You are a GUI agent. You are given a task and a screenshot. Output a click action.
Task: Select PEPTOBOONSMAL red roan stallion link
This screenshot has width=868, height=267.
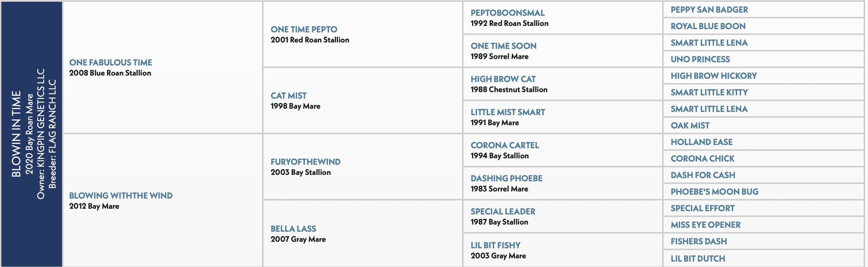tap(508, 13)
